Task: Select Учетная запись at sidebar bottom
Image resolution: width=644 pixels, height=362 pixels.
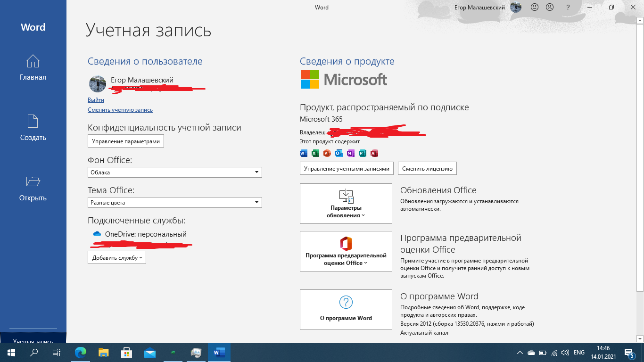Action: coord(33,338)
